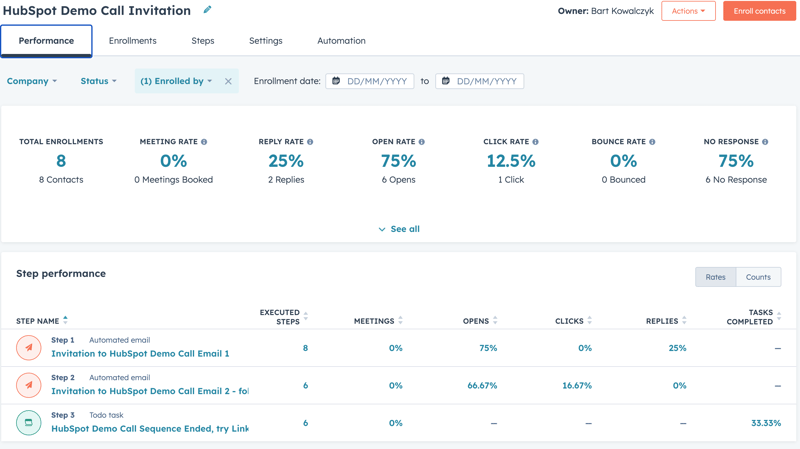Sort by Step Name column arrows
The image size is (800, 449).
click(65, 320)
